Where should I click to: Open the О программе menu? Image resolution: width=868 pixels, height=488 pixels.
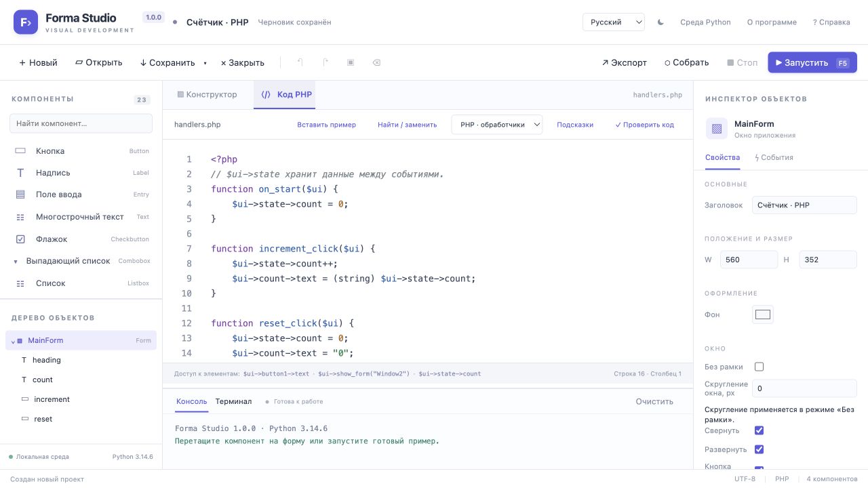tap(772, 22)
